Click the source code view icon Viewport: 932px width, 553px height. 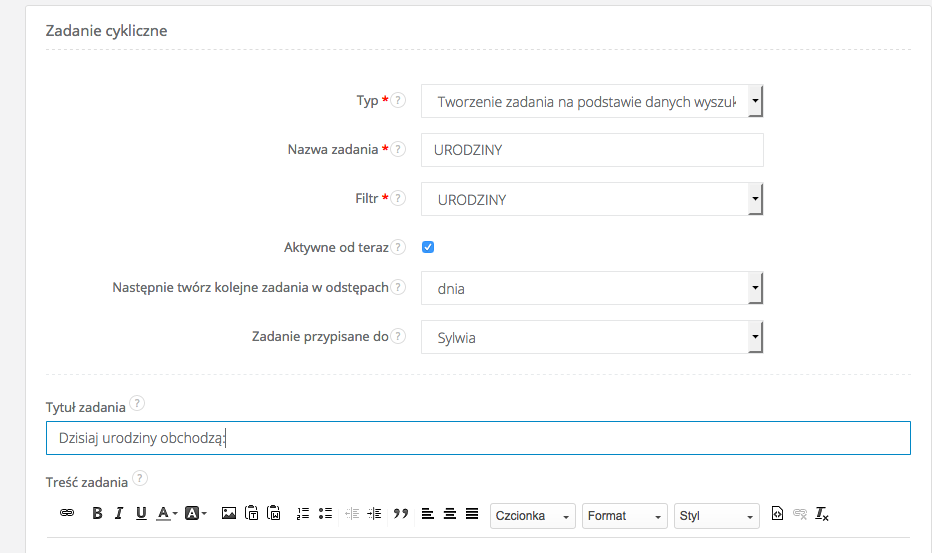[777, 513]
